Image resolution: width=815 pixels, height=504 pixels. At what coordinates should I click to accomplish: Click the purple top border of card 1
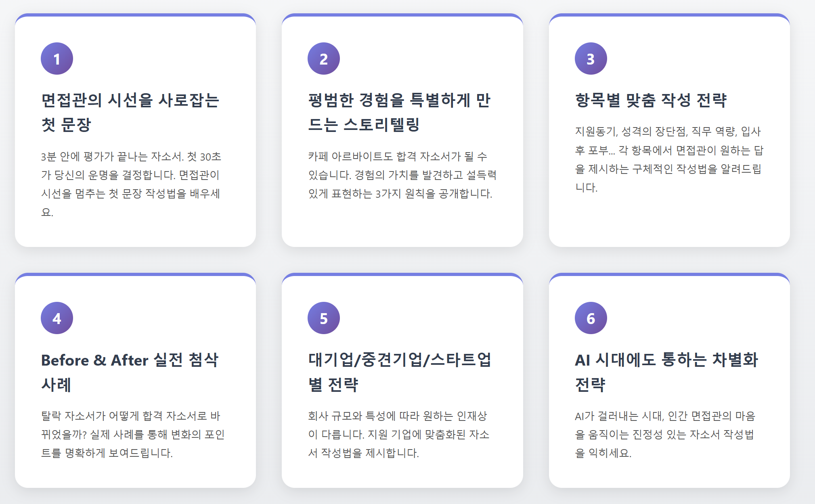(x=135, y=15)
